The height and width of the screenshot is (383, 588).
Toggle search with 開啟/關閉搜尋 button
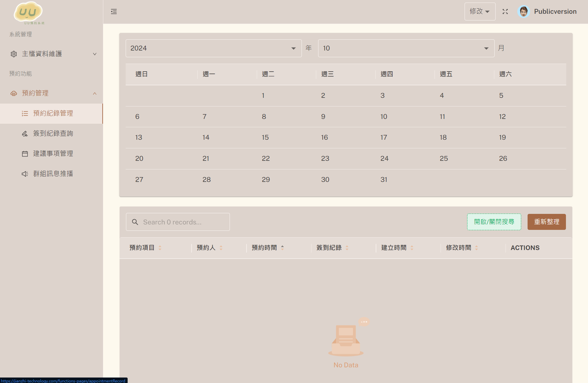[494, 222]
